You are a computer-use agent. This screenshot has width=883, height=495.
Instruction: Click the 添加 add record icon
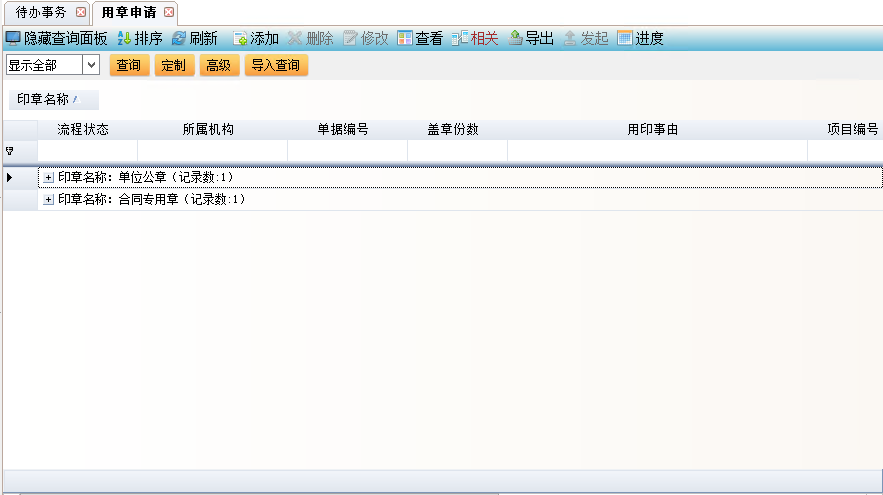240,38
